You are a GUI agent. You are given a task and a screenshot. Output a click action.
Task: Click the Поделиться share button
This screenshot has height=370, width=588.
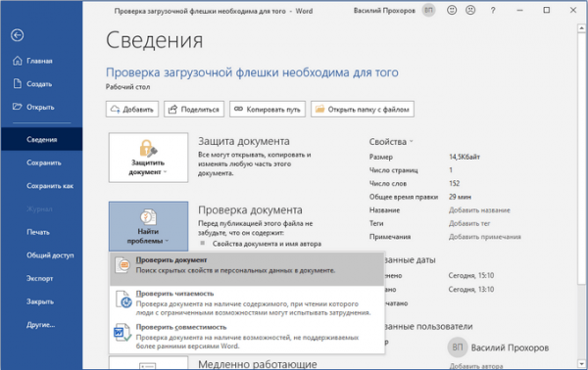click(x=194, y=110)
